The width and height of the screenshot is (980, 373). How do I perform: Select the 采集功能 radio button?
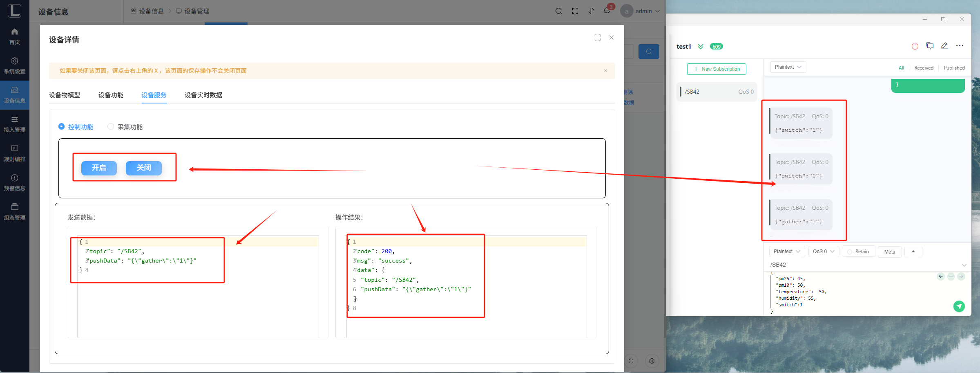click(111, 127)
